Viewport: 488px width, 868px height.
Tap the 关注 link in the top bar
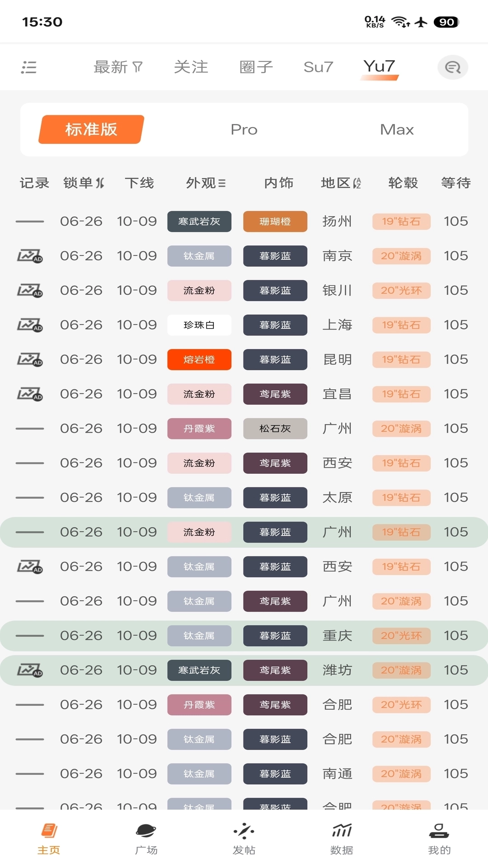pyautogui.click(x=191, y=66)
